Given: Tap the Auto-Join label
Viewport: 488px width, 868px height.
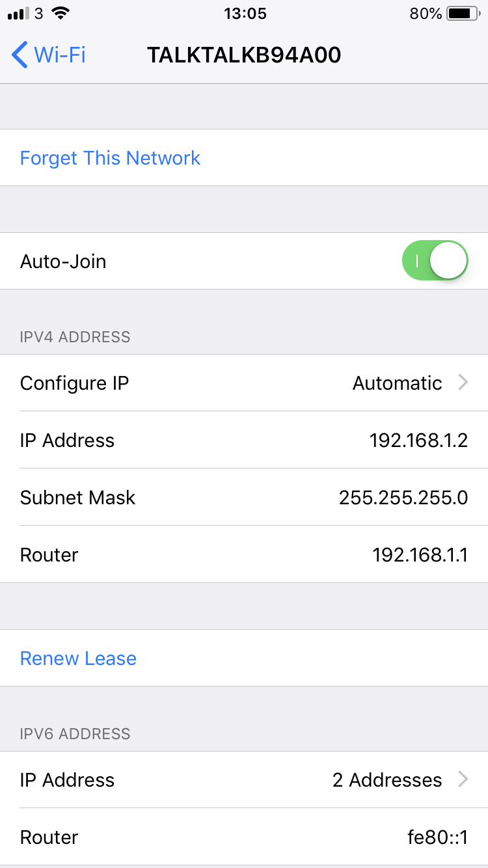Looking at the screenshot, I should tap(63, 262).
